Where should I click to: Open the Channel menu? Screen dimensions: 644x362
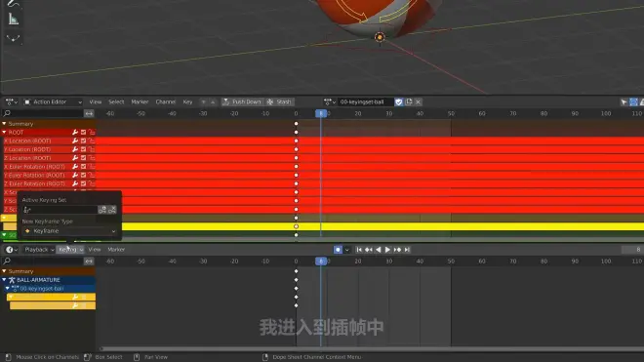tap(166, 101)
